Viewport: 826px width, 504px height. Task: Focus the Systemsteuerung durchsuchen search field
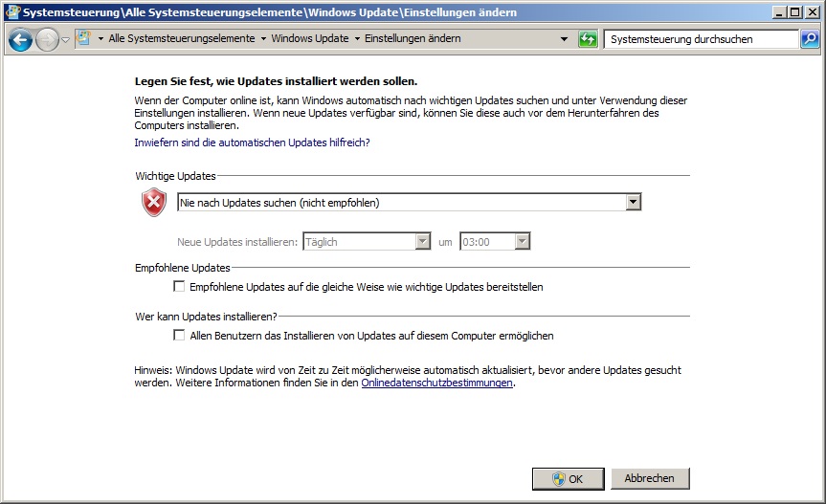coord(701,39)
